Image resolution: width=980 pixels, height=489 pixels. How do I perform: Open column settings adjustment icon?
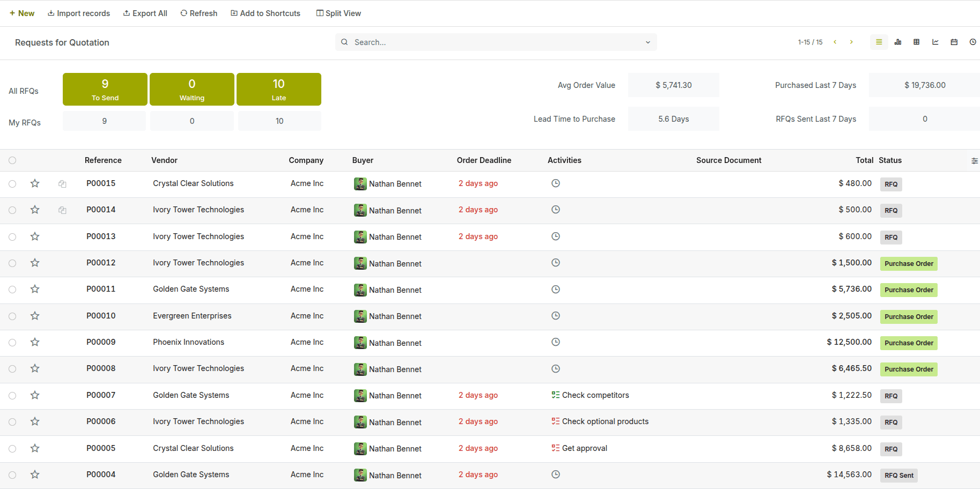974,161
